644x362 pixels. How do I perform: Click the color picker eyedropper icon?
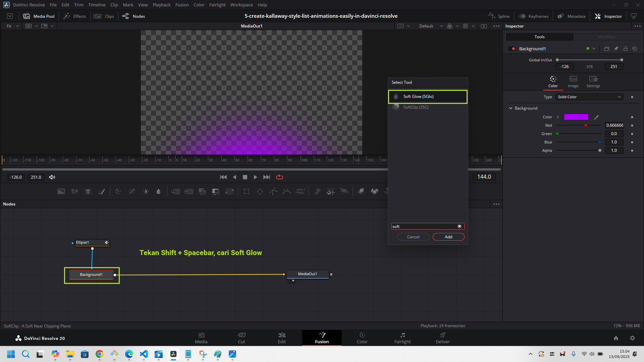click(596, 117)
